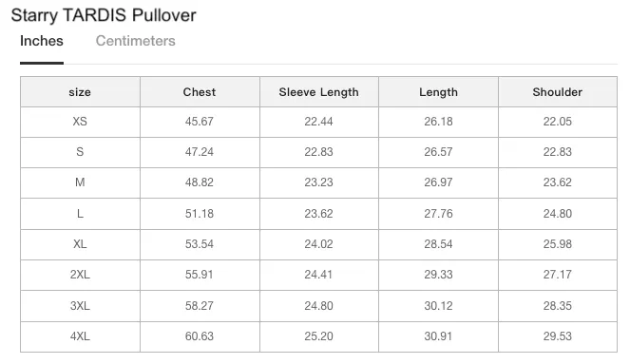Select the Inches tab
The image size is (630, 364).
(x=42, y=41)
